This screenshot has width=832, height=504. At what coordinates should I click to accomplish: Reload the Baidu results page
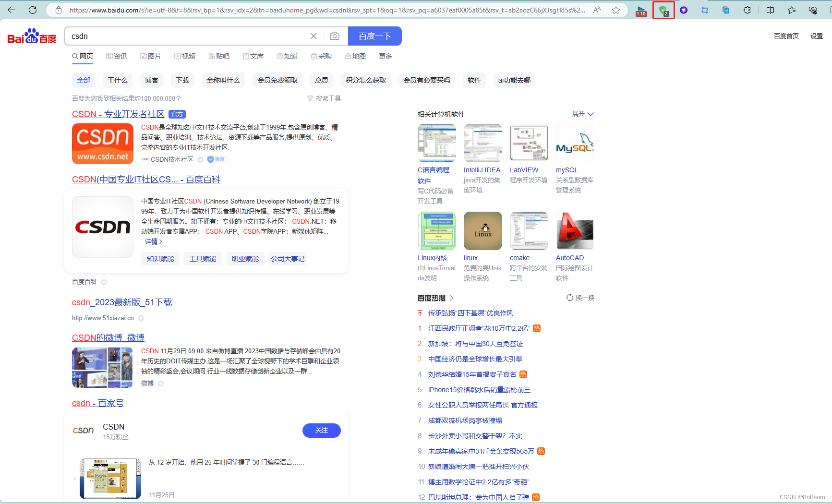[x=33, y=10]
